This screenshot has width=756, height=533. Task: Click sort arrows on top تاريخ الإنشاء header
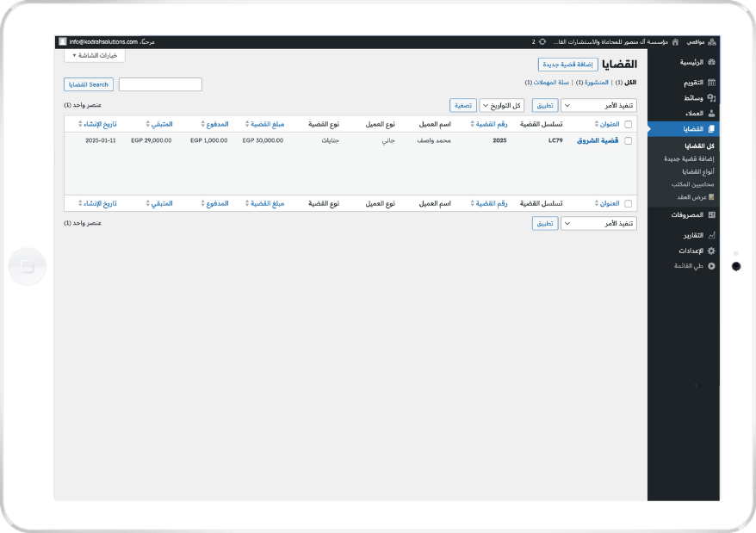coord(80,124)
